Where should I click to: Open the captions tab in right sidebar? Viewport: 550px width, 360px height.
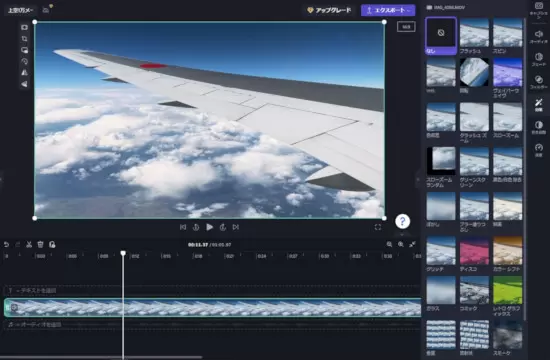[538, 9]
